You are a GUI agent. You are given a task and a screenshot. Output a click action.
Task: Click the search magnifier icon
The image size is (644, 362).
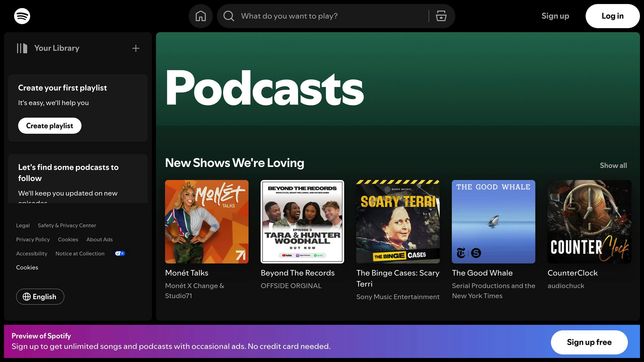click(x=229, y=16)
